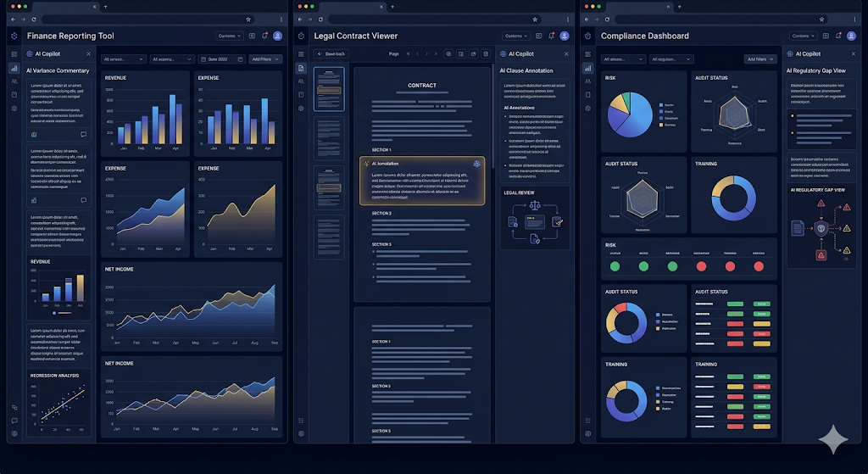Open the user avatar in Finance Reporting Tool
Screen dimensions: 868x474
[278, 36]
